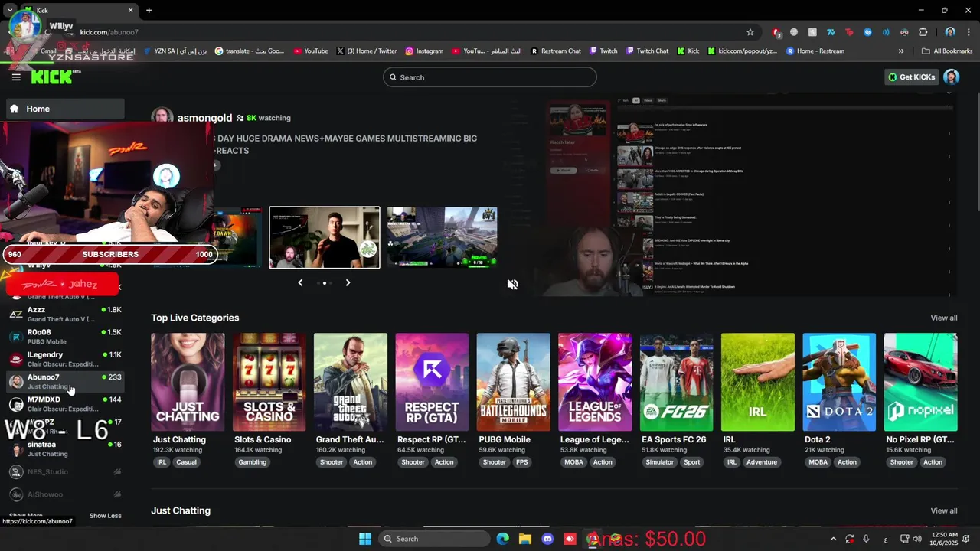980x551 pixels.
Task: Open the Twitch Chat bookmark
Action: click(647, 51)
